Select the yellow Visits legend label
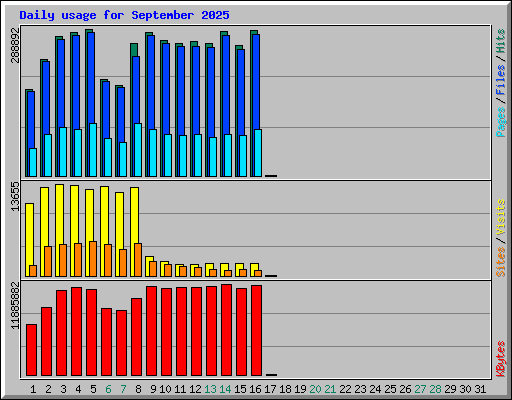 [500, 217]
